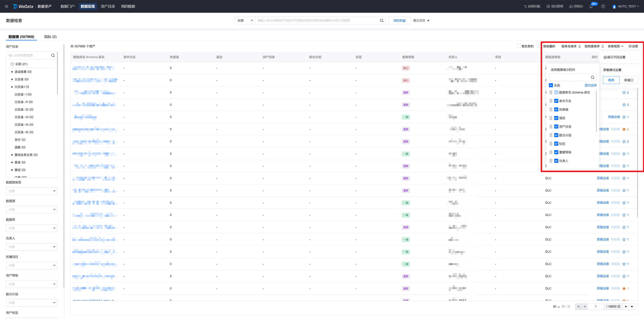This screenshot has width=644, height=319.
Task: Toggle the 我负责的 checkbox
Action: [518, 46]
